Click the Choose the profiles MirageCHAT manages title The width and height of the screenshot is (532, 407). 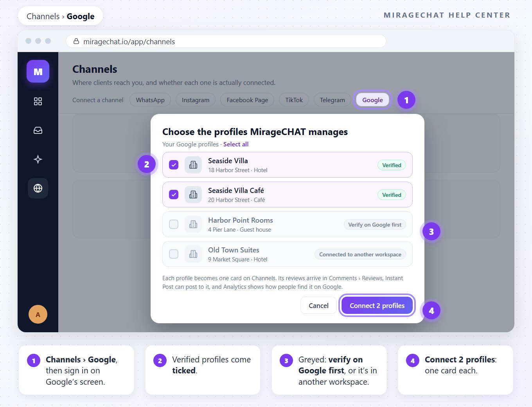[x=255, y=132]
